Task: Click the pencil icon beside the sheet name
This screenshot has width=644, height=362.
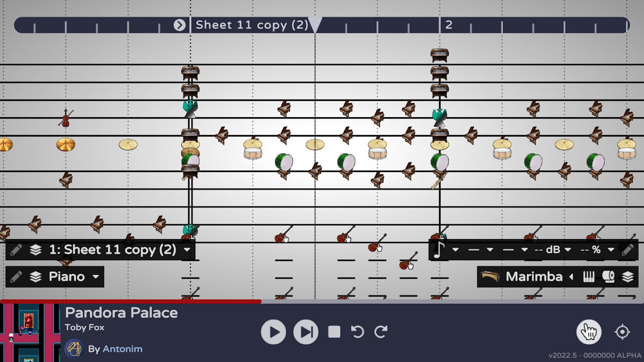Action: click(x=16, y=250)
